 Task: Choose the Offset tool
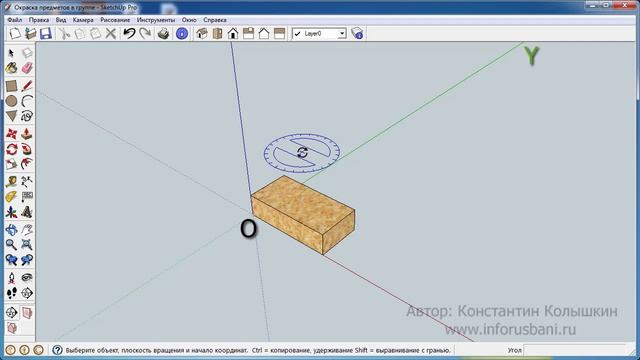pos(27,164)
